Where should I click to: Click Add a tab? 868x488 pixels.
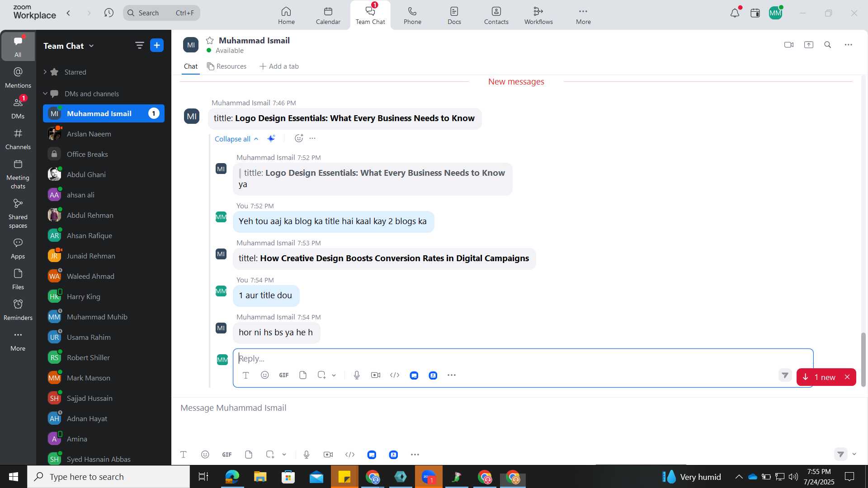click(x=279, y=66)
